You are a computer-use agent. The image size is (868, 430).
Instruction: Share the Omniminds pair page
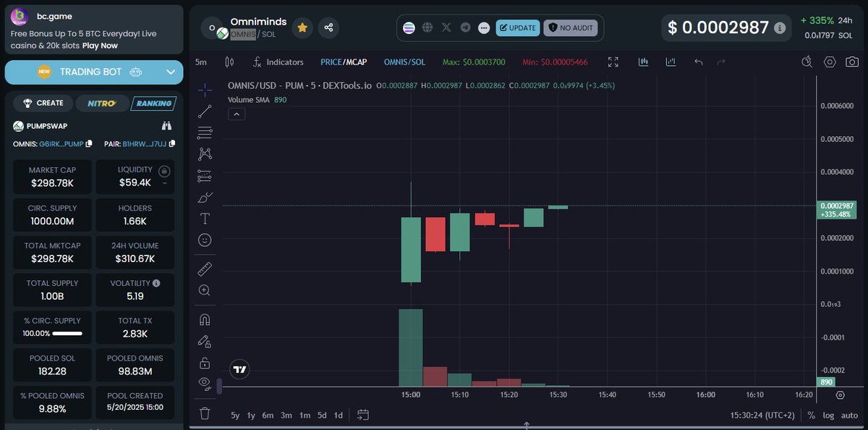328,27
